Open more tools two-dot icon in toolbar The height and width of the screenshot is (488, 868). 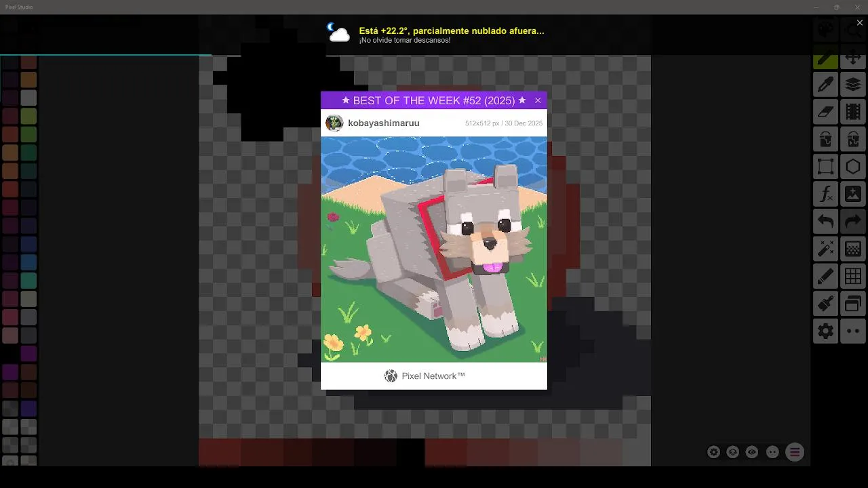point(853,331)
